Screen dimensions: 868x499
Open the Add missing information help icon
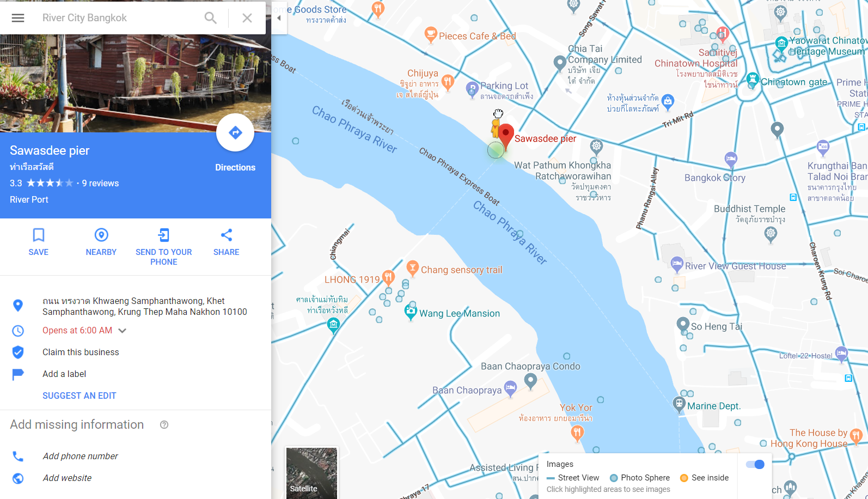164,425
